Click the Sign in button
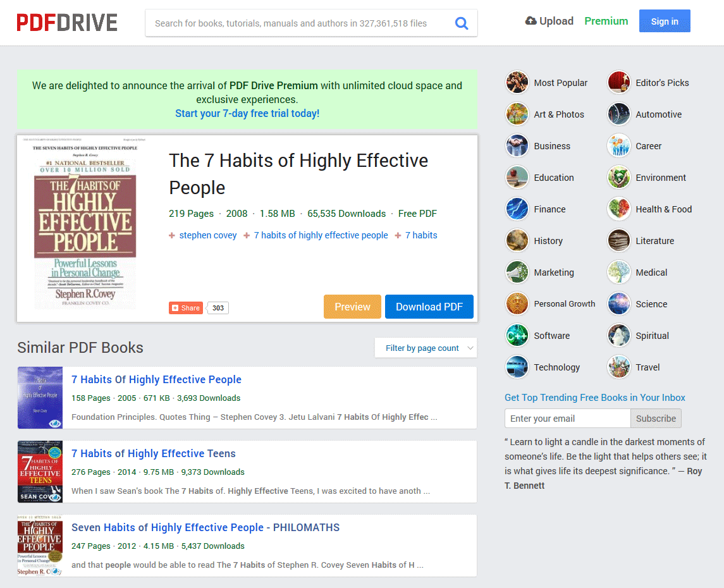This screenshot has height=588, width=724. [665, 21]
